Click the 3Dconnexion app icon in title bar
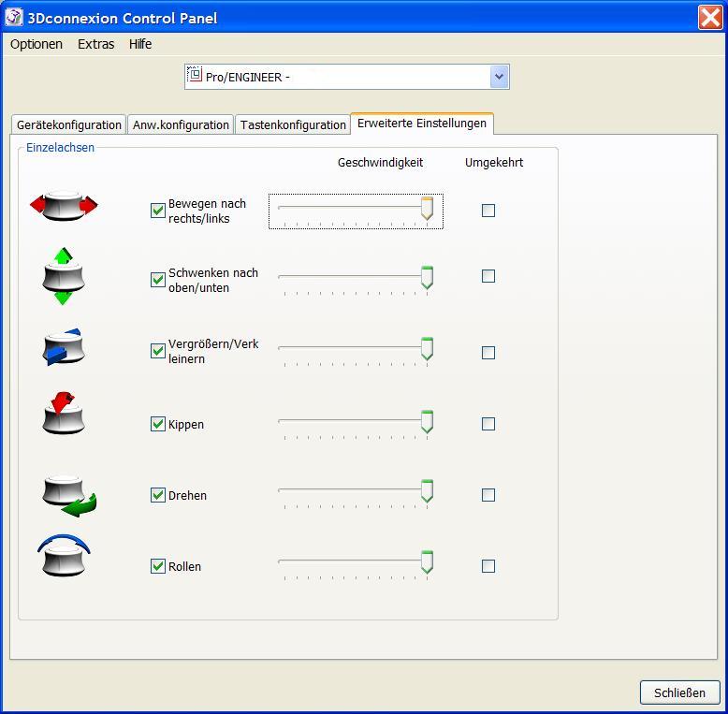 [13, 18]
